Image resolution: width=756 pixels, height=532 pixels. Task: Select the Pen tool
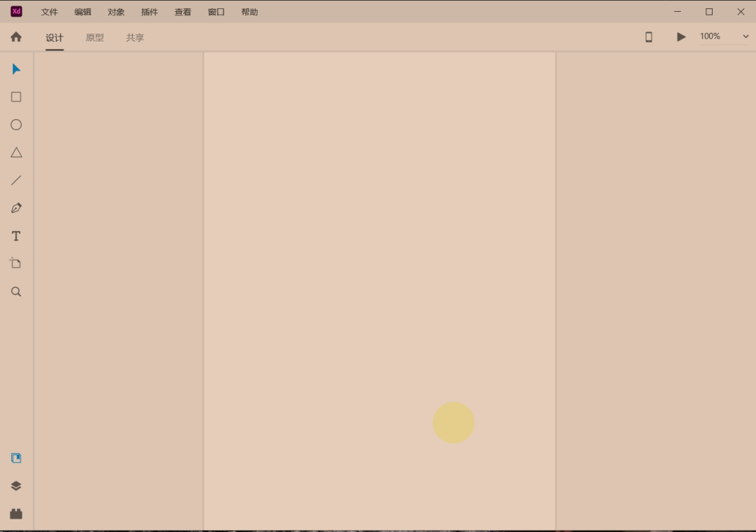point(16,208)
